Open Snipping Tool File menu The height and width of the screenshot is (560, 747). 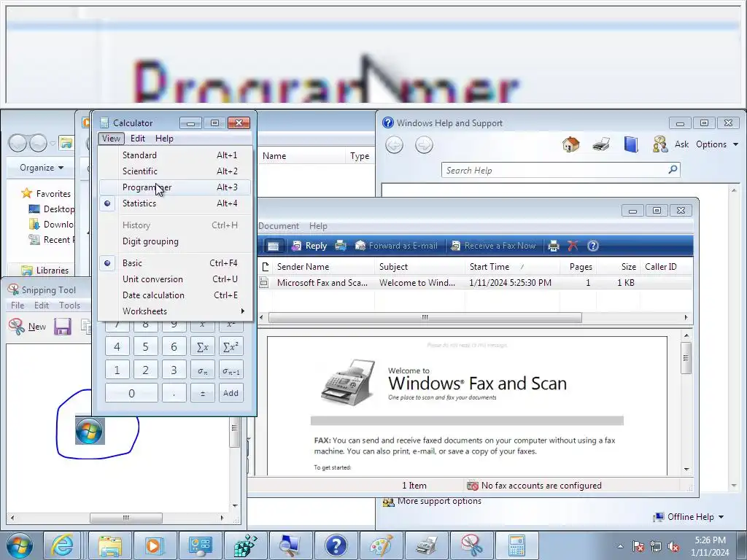18,306
